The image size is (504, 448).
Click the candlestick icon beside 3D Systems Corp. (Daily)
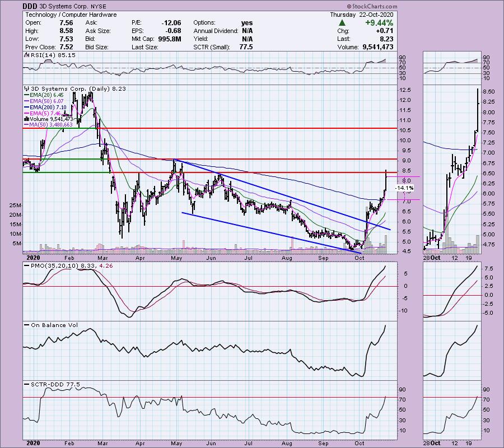26,88
